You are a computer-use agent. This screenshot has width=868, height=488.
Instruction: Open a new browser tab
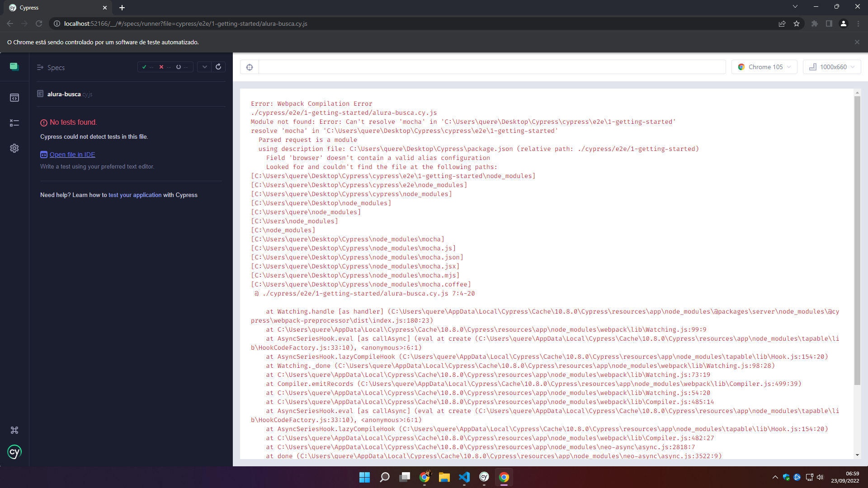click(x=122, y=8)
